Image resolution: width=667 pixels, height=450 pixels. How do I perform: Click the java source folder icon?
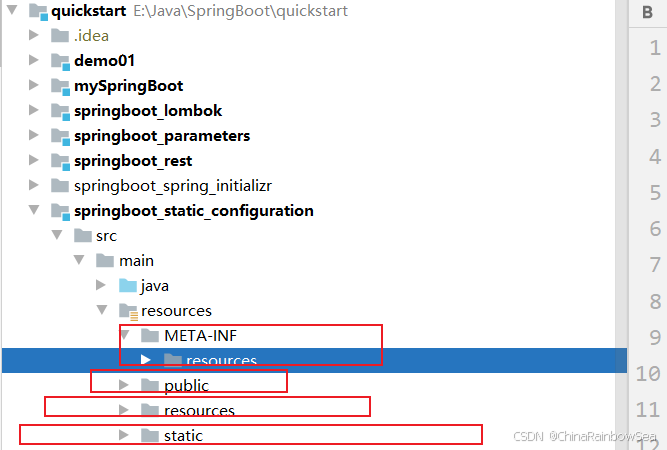tap(127, 286)
